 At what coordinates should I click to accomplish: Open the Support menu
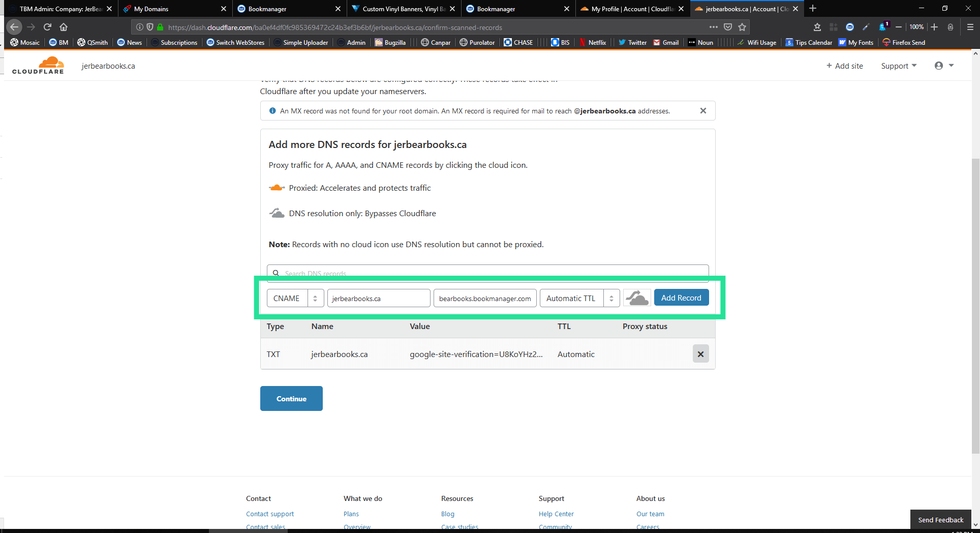tap(898, 66)
